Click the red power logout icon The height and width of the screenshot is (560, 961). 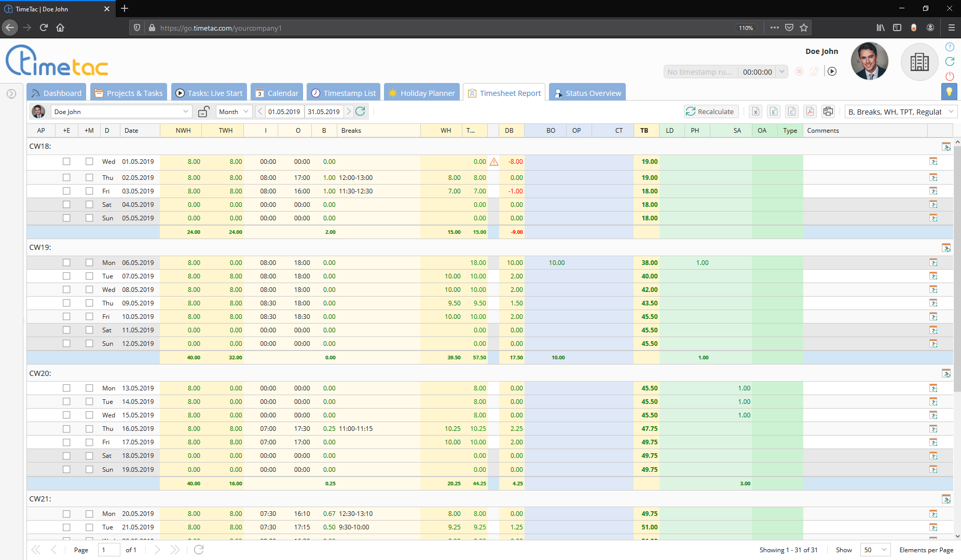tap(950, 76)
